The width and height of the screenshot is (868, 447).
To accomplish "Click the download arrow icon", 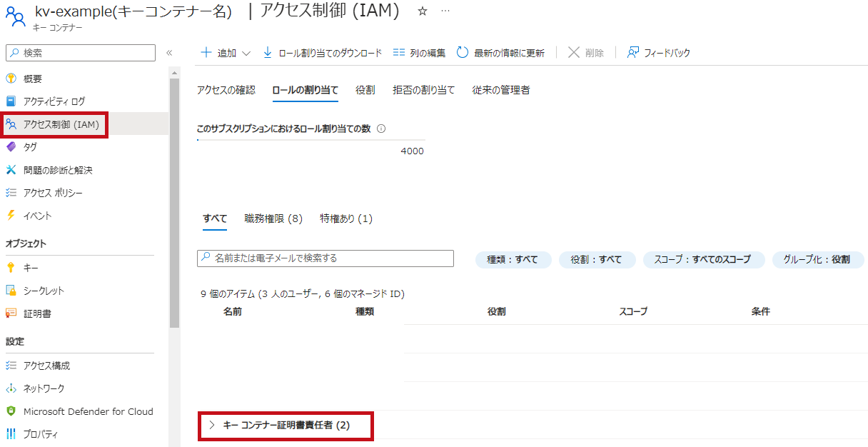I will tap(268, 52).
